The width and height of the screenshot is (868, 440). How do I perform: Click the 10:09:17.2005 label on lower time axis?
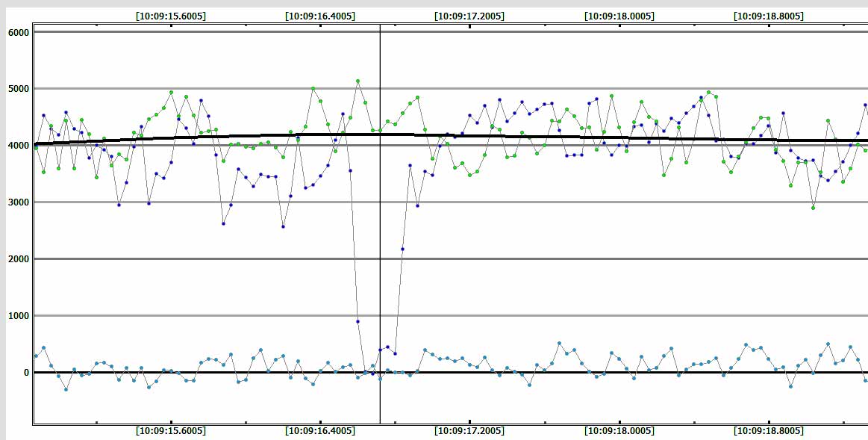469,430
